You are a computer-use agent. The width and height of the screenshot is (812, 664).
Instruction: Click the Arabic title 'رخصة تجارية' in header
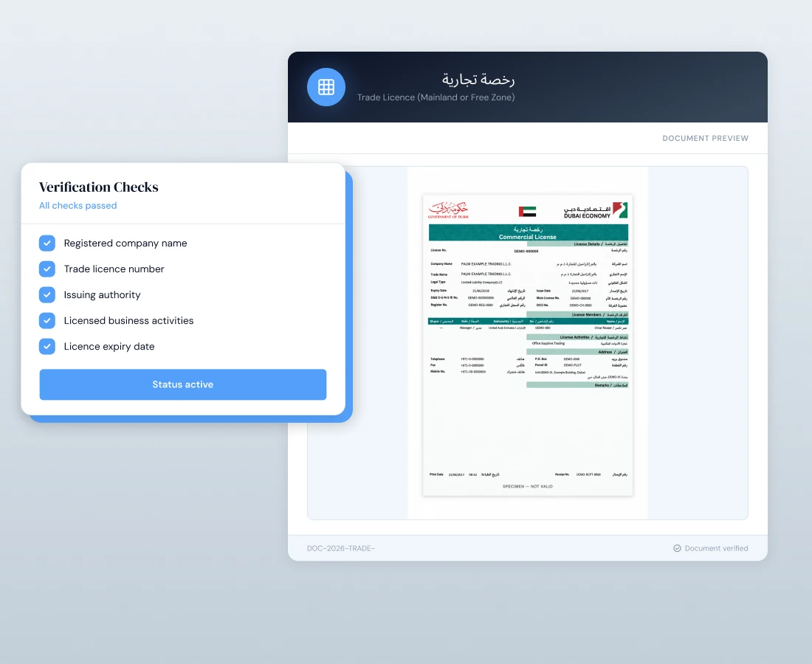[x=478, y=79]
